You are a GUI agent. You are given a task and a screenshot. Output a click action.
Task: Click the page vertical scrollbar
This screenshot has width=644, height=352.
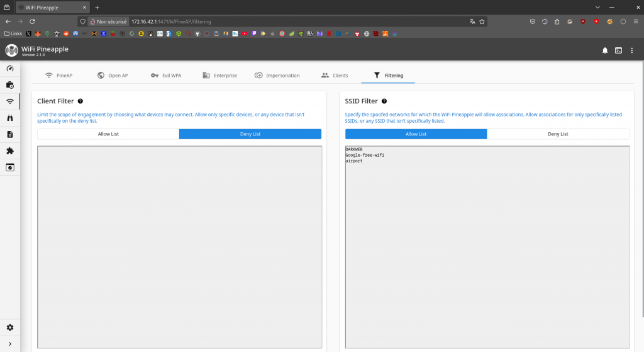click(x=642, y=189)
